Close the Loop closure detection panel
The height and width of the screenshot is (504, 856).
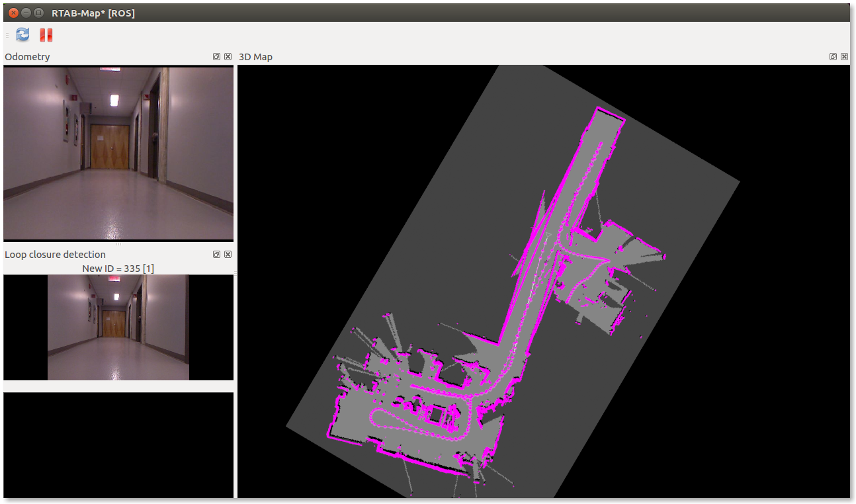pyautogui.click(x=228, y=255)
